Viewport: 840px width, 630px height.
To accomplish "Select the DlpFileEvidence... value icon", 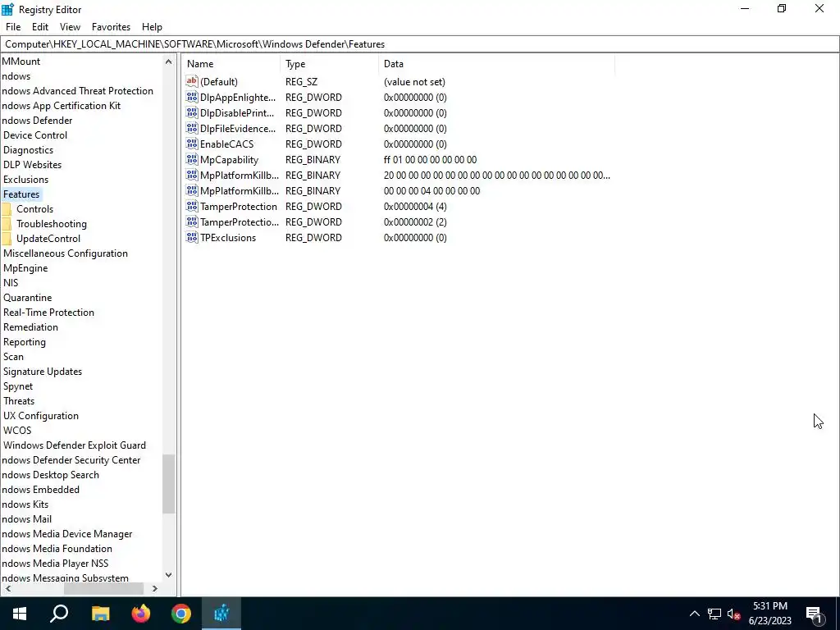I will 192,128.
